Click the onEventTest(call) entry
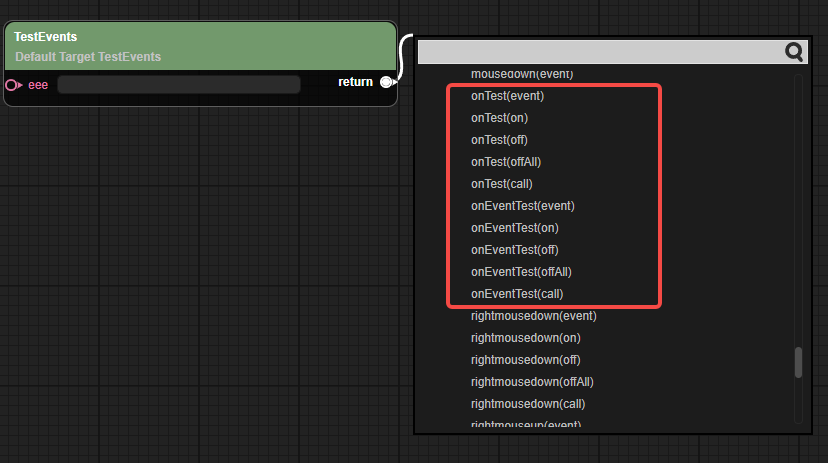Image resolution: width=828 pixels, height=463 pixels. [x=517, y=294]
